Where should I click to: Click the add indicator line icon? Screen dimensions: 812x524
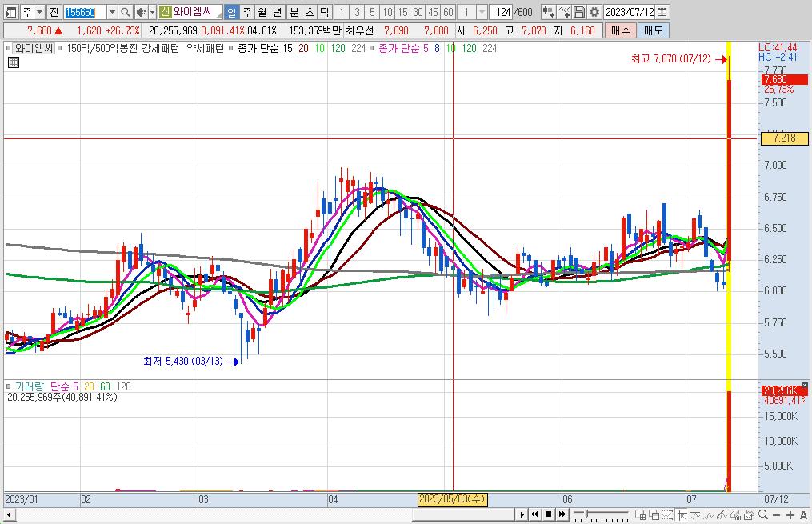click(564, 11)
